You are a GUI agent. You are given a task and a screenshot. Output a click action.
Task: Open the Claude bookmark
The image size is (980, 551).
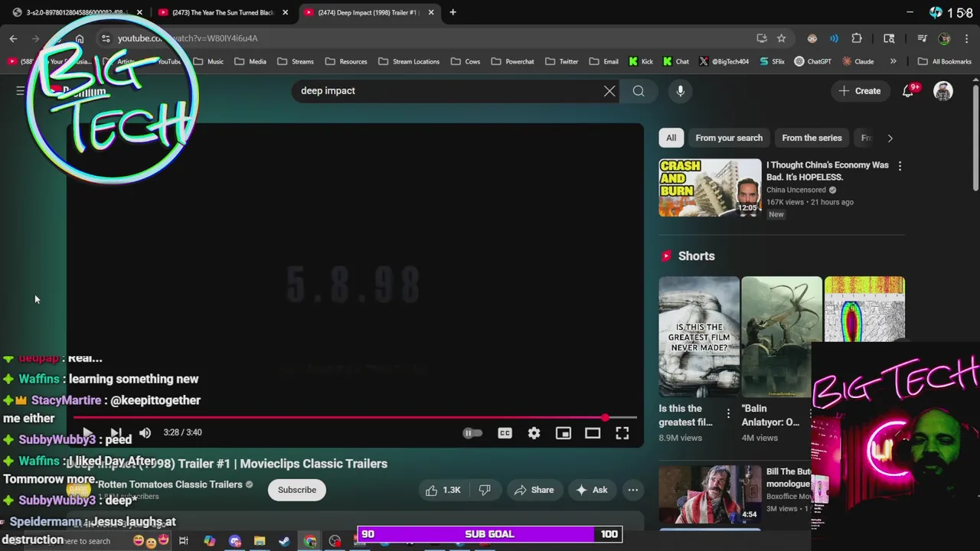point(858,61)
